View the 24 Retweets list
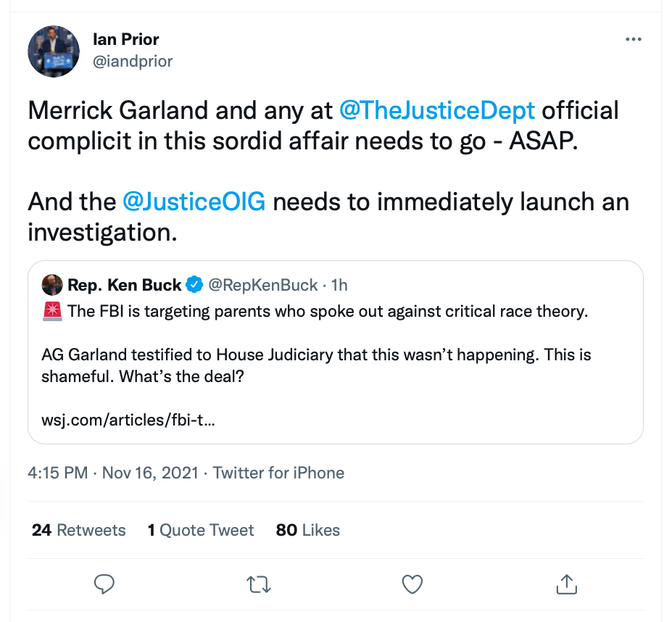The width and height of the screenshot is (672, 622). (x=78, y=530)
